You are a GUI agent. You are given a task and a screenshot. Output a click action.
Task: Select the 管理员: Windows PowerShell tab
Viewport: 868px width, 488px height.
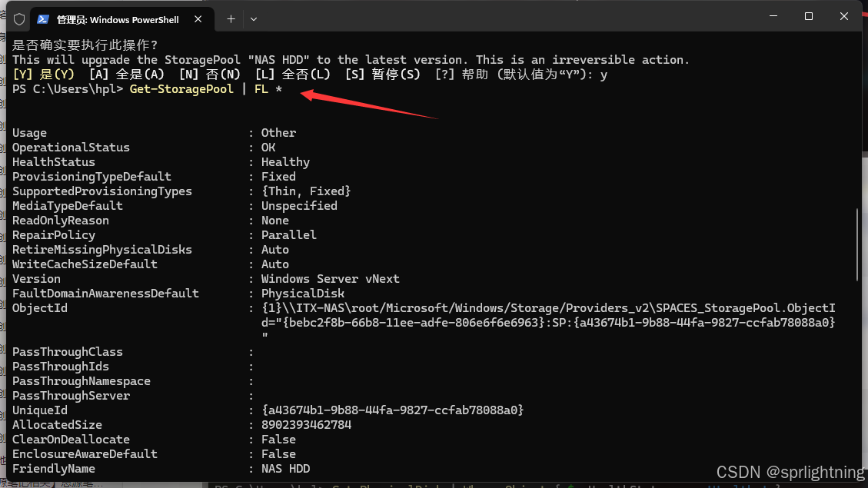click(x=121, y=19)
